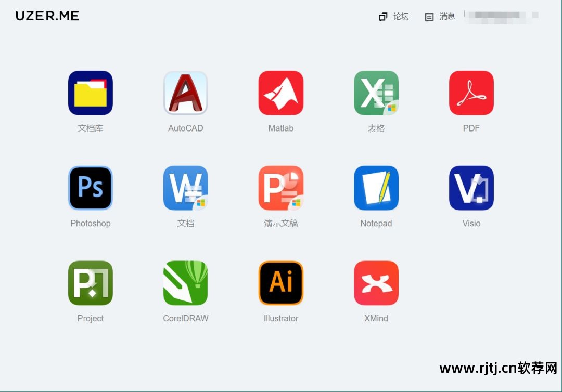Click the UZER.ME logo
562x392 pixels.
pyautogui.click(x=47, y=16)
